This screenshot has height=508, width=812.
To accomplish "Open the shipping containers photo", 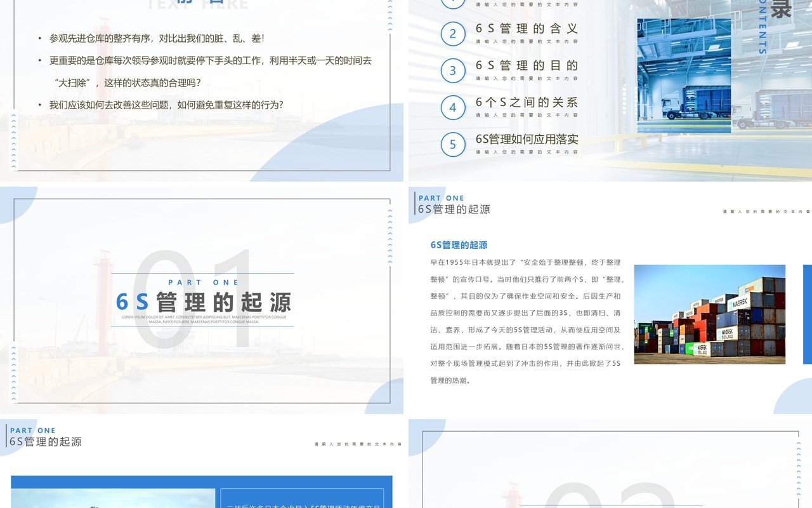I will click(x=710, y=314).
